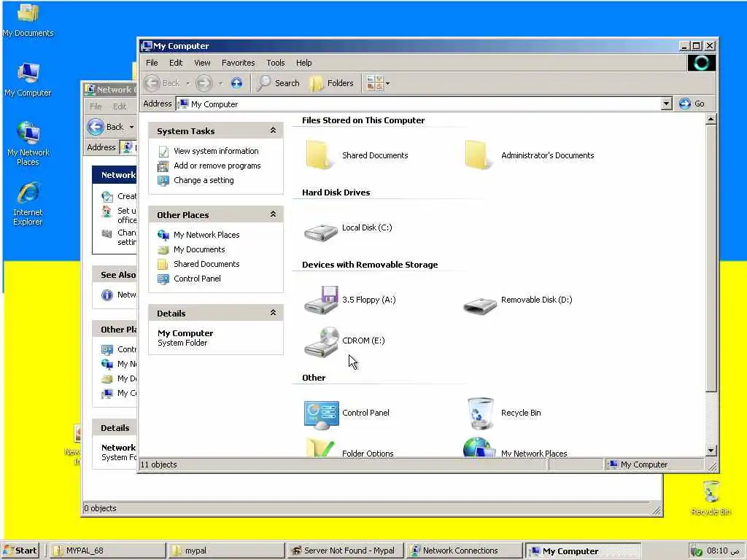747x560 pixels.
Task: Open My Documents in Other Places panel
Action: pos(199,249)
